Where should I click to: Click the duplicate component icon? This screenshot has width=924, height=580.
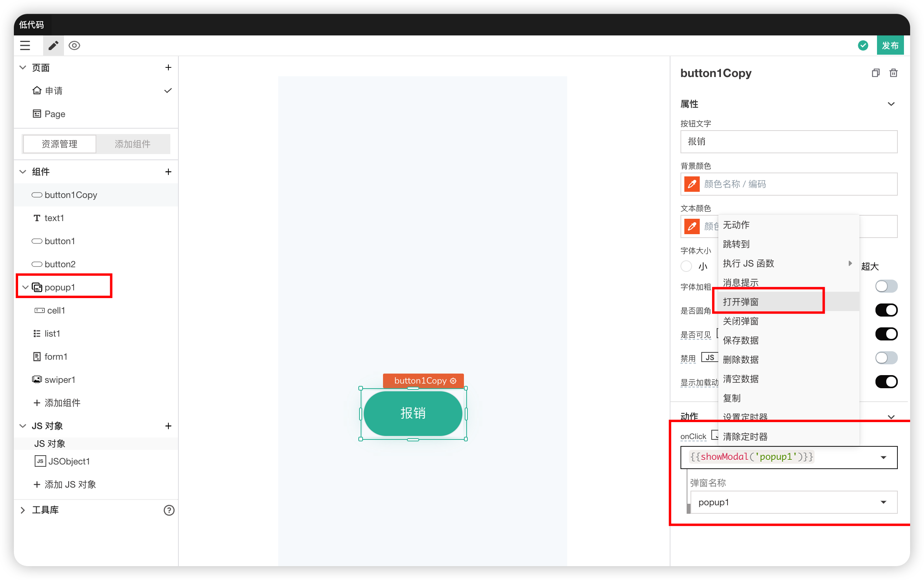[x=875, y=73]
